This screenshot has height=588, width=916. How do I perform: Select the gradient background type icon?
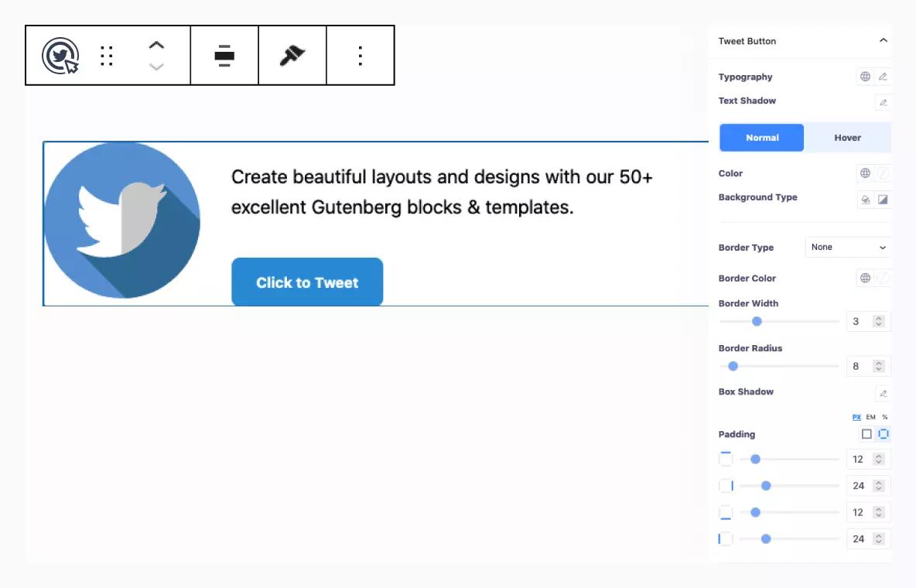(x=883, y=200)
